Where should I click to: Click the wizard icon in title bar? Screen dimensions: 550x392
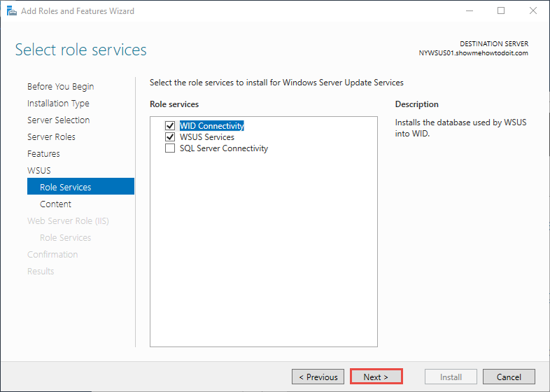tap(12, 11)
